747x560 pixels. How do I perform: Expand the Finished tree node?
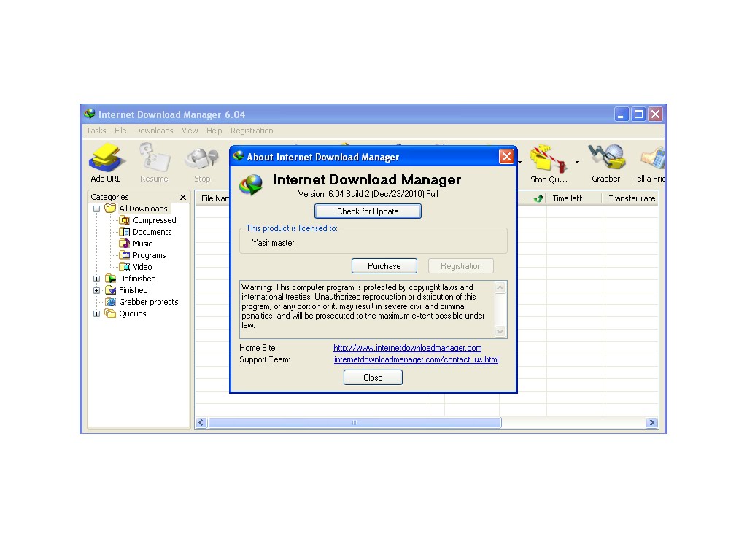[x=97, y=290]
